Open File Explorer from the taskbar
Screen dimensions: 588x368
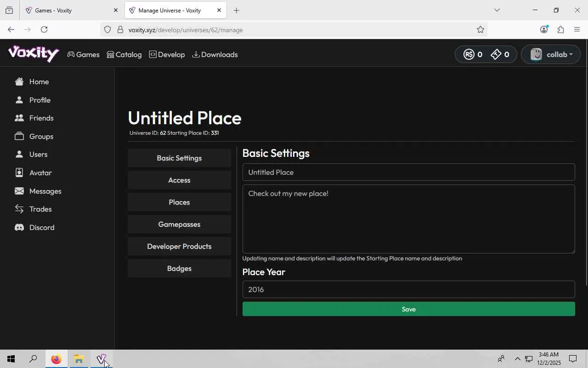pos(79,359)
